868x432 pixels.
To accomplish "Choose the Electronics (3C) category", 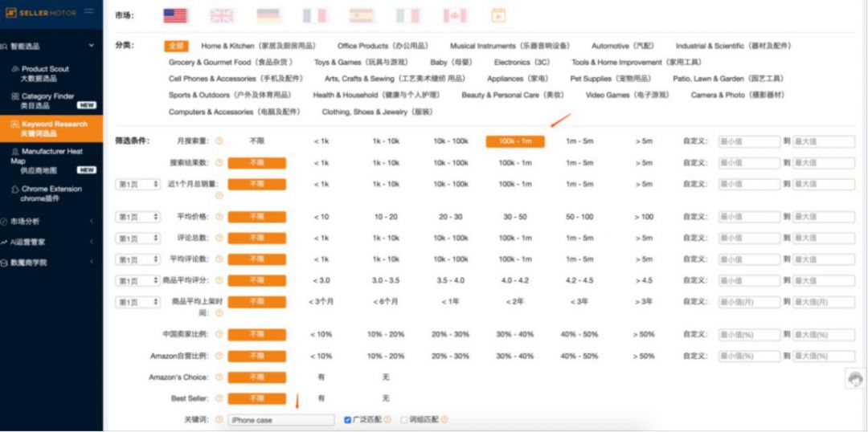I will tap(522, 62).
